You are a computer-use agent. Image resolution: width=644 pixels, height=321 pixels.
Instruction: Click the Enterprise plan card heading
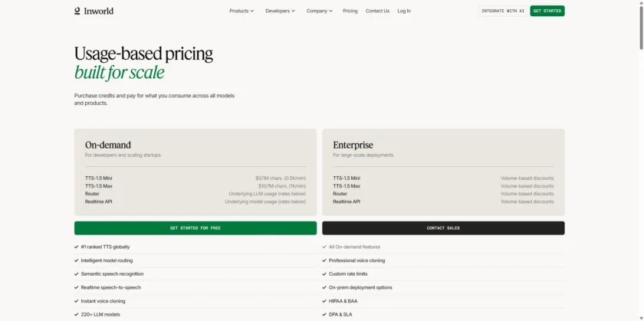pyautogui.click(x=353, y=145)
